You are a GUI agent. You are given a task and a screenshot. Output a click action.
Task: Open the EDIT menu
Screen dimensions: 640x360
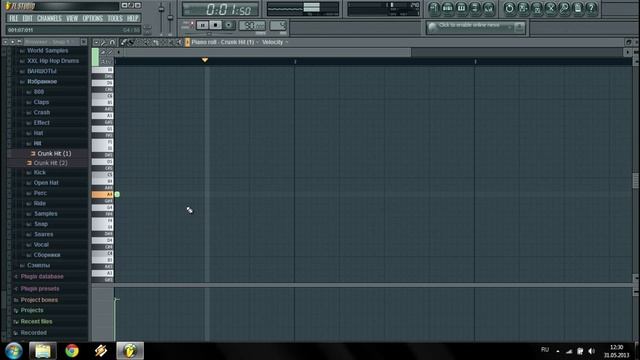27,18
